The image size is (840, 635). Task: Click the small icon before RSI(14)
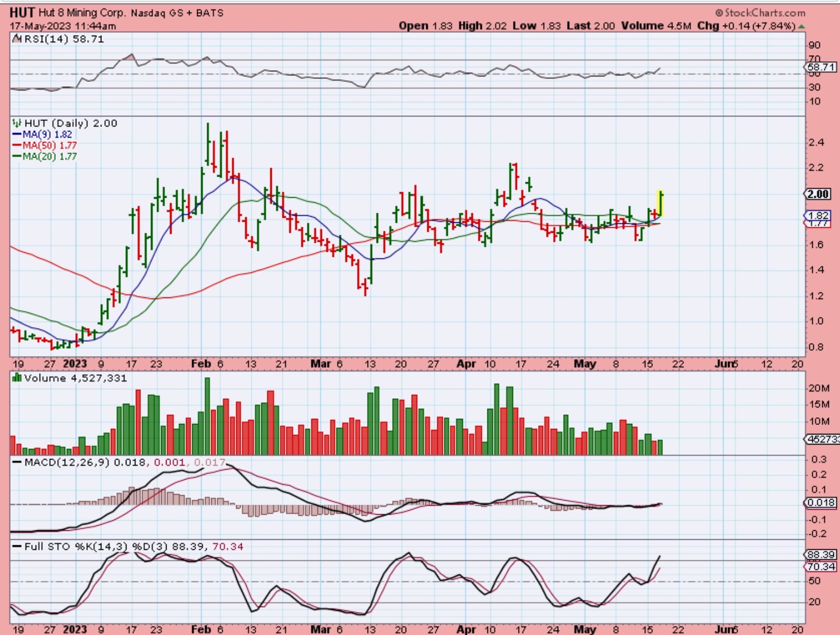pyautogui.click(x=17, y=39)
